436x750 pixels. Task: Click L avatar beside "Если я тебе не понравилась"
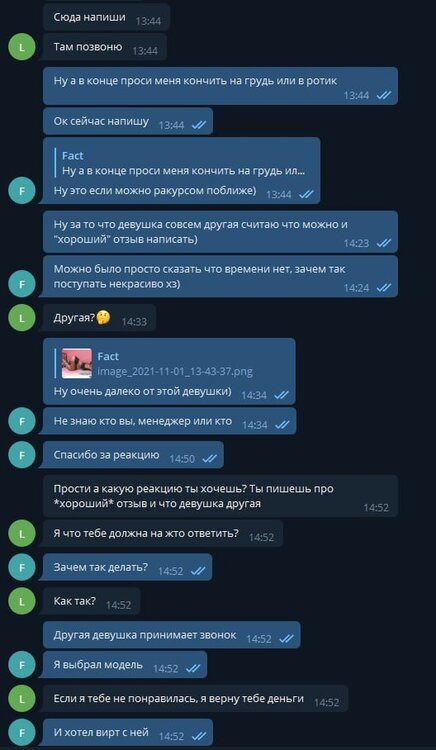22,698
